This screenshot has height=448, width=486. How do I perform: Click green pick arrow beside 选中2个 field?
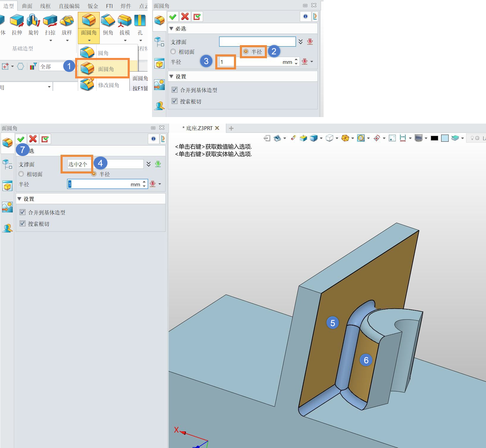pos(158,164)
